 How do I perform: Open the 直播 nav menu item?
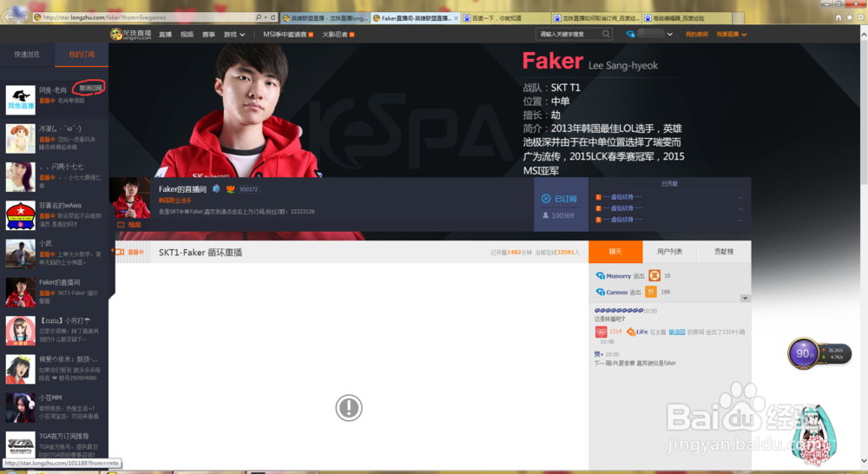click(165, 35)
